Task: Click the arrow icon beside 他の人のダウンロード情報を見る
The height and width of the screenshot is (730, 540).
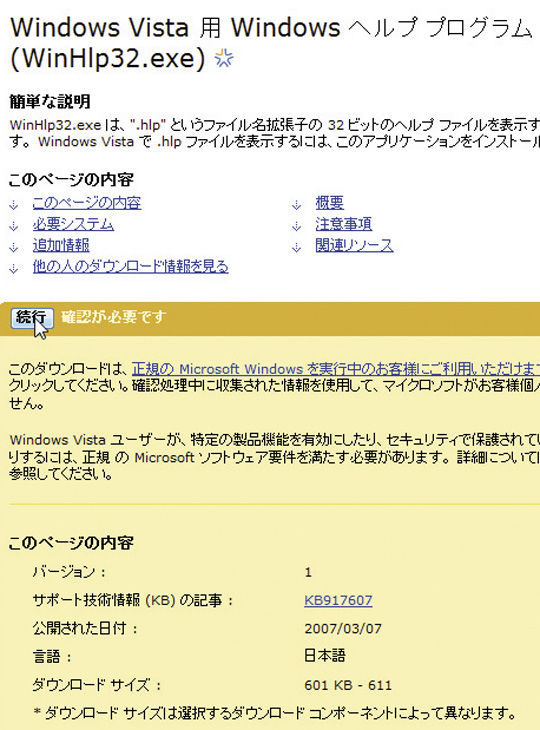Action: coord(14,269)
